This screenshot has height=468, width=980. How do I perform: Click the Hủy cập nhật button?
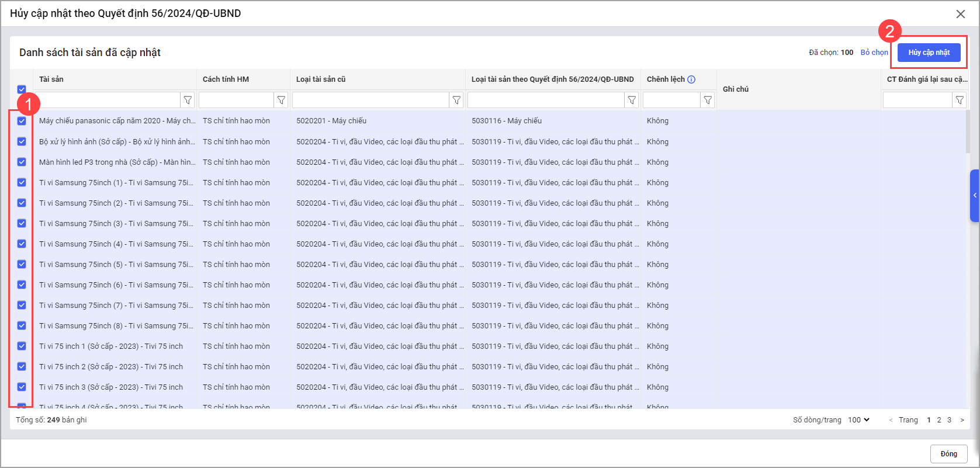(x=929, y=53)
